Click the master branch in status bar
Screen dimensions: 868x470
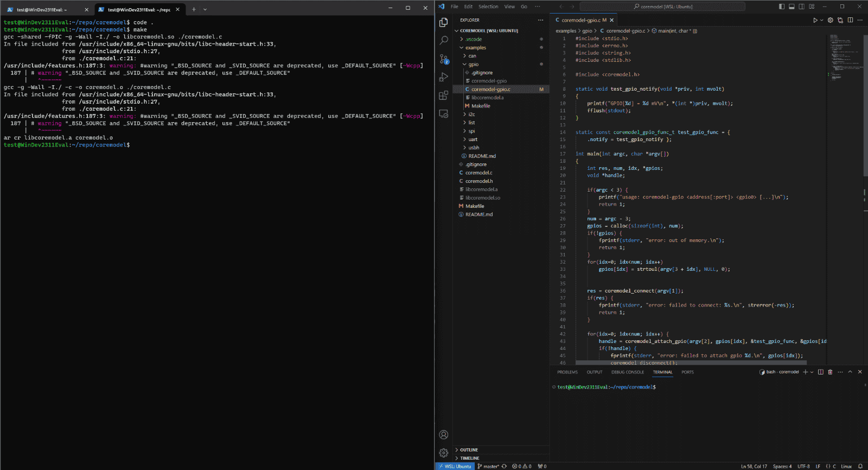[491, 466]
